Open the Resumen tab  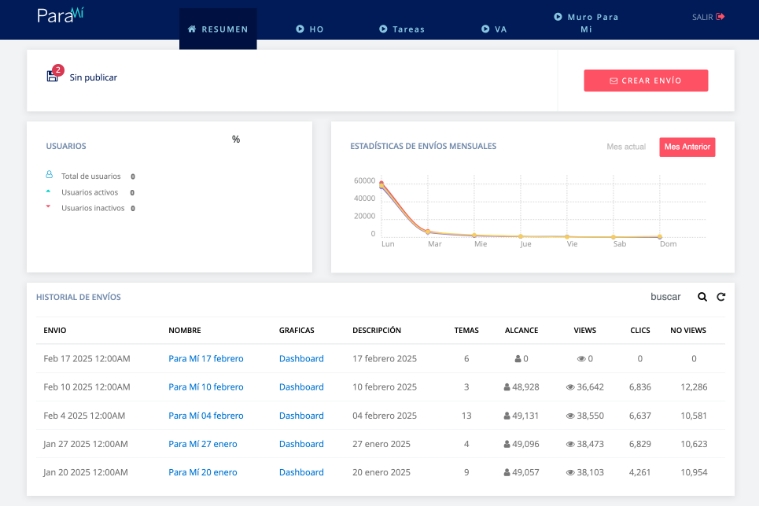[x=218, y=29]
